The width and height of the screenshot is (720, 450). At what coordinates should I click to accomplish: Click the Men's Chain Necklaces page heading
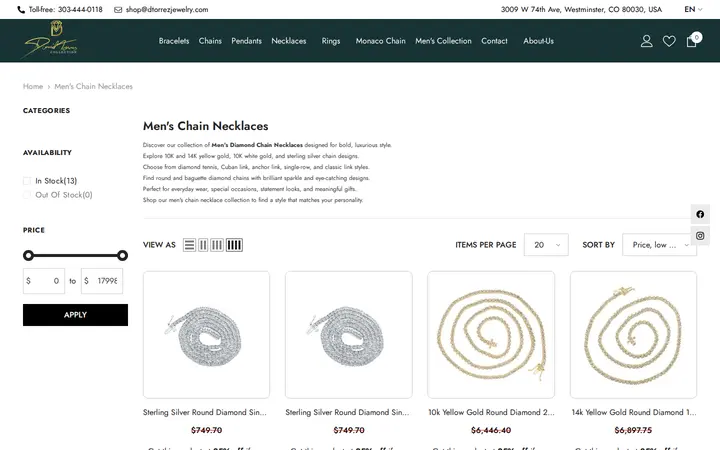point(206,126)
